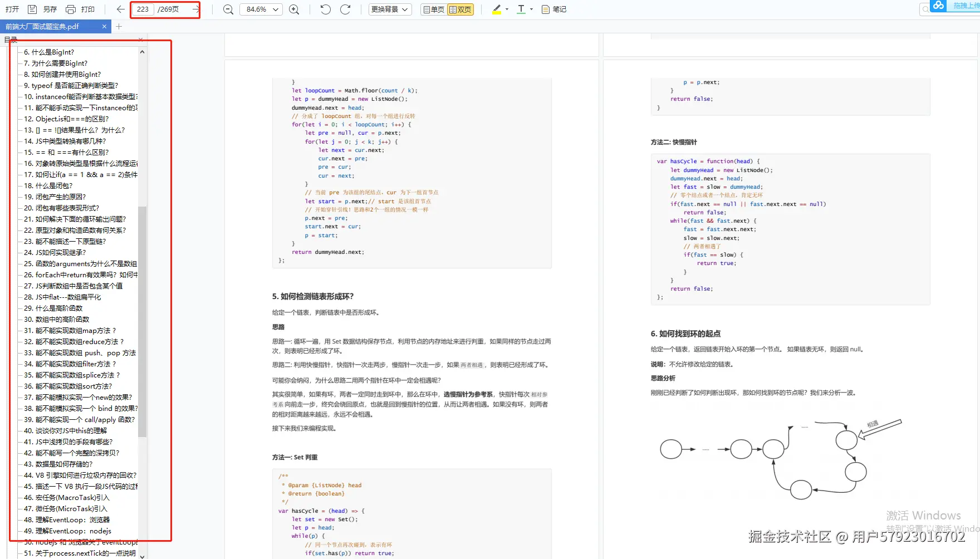Open the 笔记 notes panel
The width and height of the screenshot is (980, 559).
[x=553, y=9]
